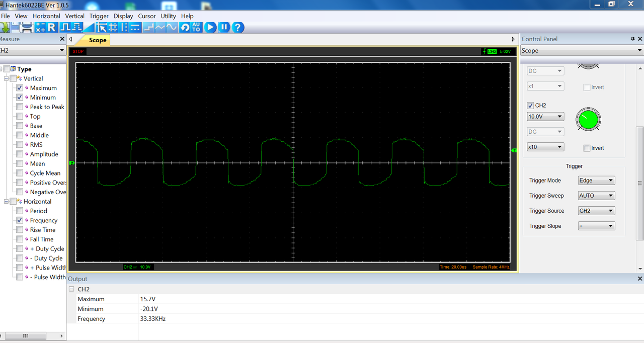
Task: Click the AUTO set toolbar icon
Action: [196, 27]
